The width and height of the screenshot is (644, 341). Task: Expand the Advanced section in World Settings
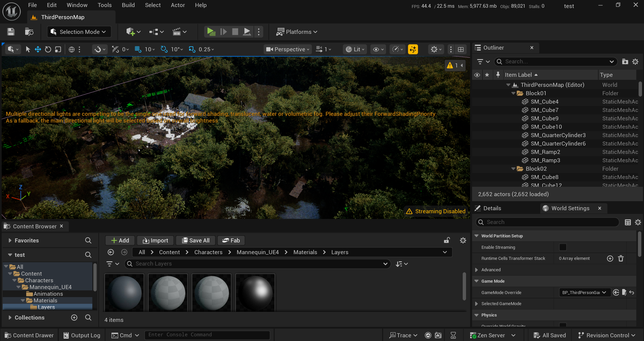coord(476,270)
